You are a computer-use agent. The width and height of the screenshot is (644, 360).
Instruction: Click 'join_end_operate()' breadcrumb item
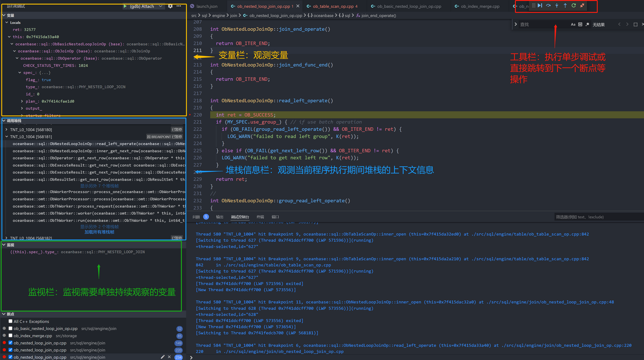click(x=379, y=15)
